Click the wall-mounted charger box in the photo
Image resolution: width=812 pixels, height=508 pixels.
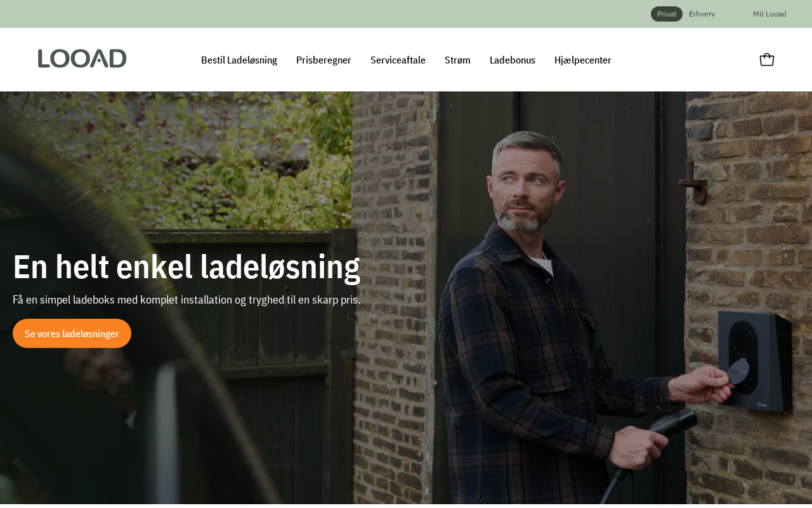756,362
